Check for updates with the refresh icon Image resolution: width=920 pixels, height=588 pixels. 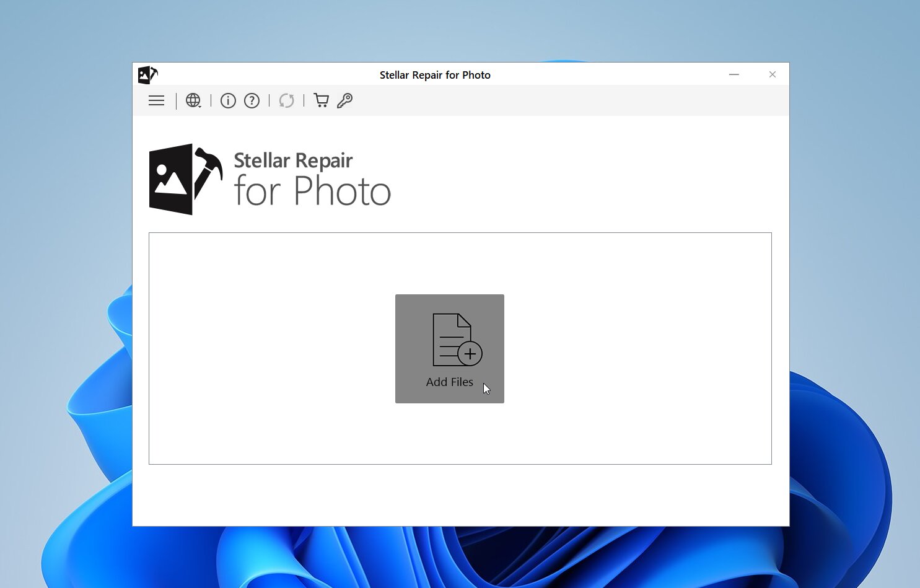[x=286, y=100]
